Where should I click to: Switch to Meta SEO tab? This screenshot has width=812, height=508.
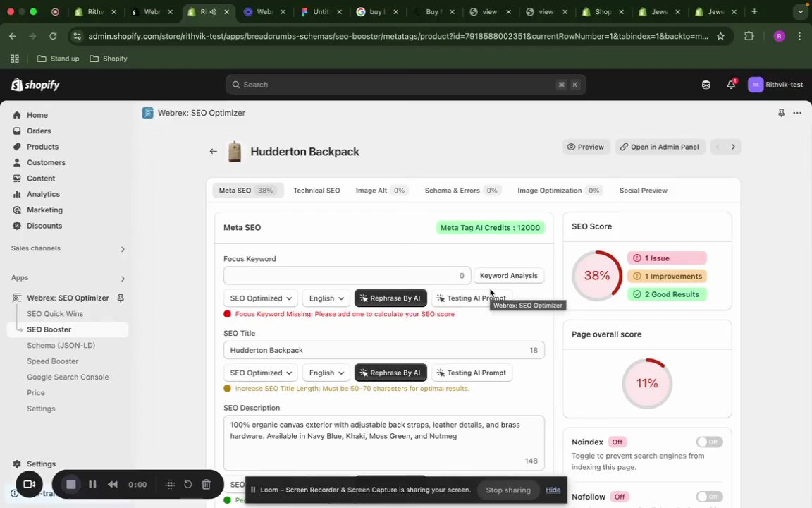click(x=247, y=190)
